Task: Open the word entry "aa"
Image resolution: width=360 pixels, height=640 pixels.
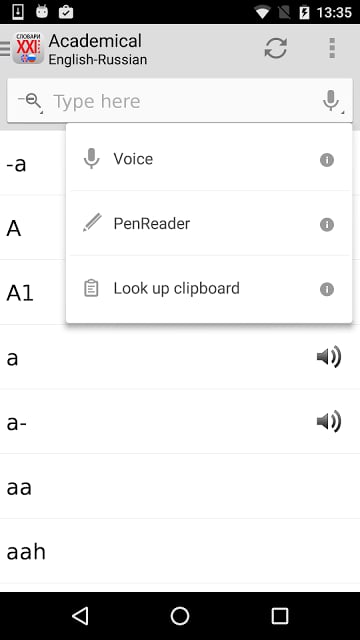Action: click(180, 487)
